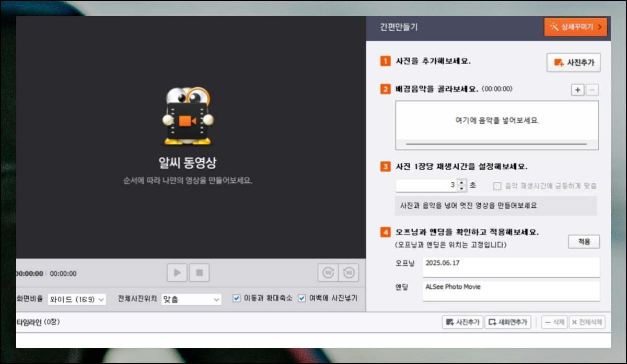This screenshot has height=364, width=627.
Task: Click the 오프닝 text field with 2025.06.17
Action: 511,267
